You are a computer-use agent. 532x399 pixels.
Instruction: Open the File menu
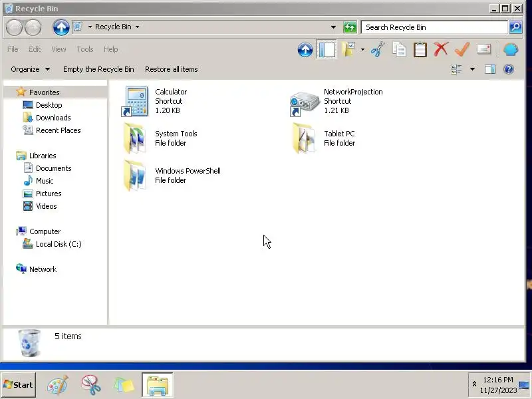13,49
